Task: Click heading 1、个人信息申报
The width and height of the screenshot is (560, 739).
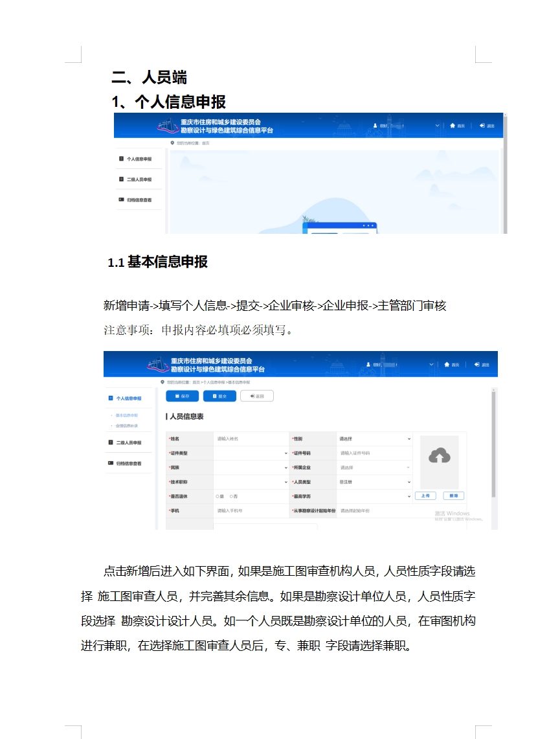Action: click(168, 102)
